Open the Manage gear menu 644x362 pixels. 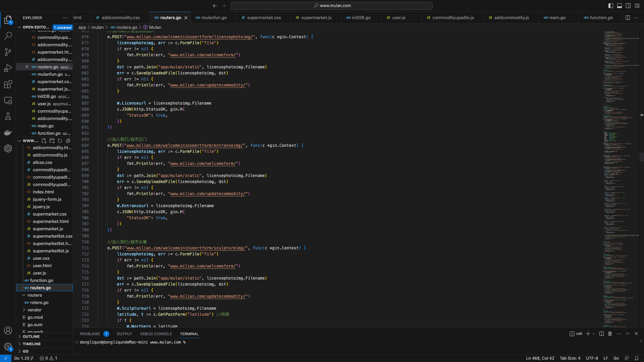(x=8, y=347)
